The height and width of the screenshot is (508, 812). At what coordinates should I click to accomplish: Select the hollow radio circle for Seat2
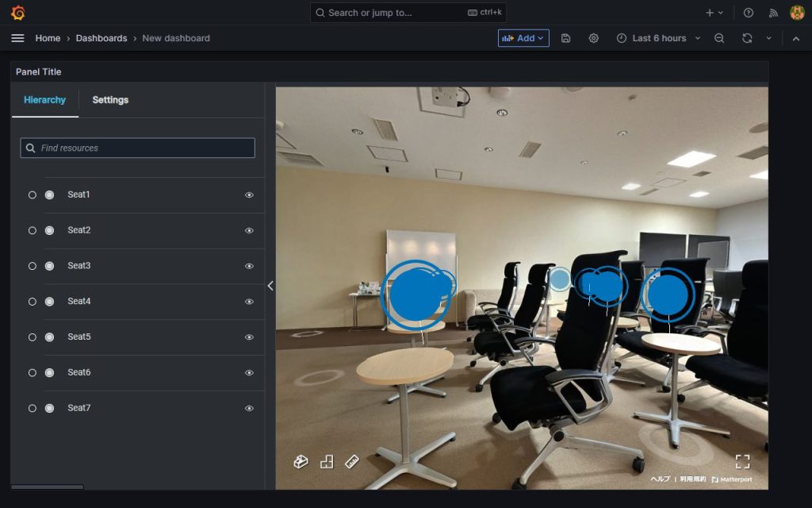point(32,231)
